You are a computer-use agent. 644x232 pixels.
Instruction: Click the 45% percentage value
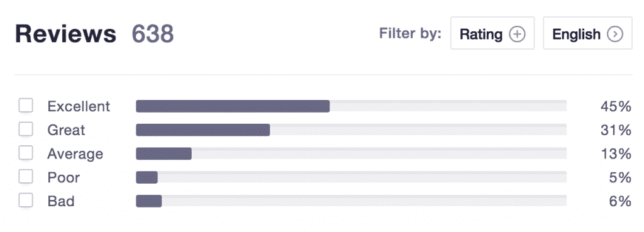[x=616, y=106]
